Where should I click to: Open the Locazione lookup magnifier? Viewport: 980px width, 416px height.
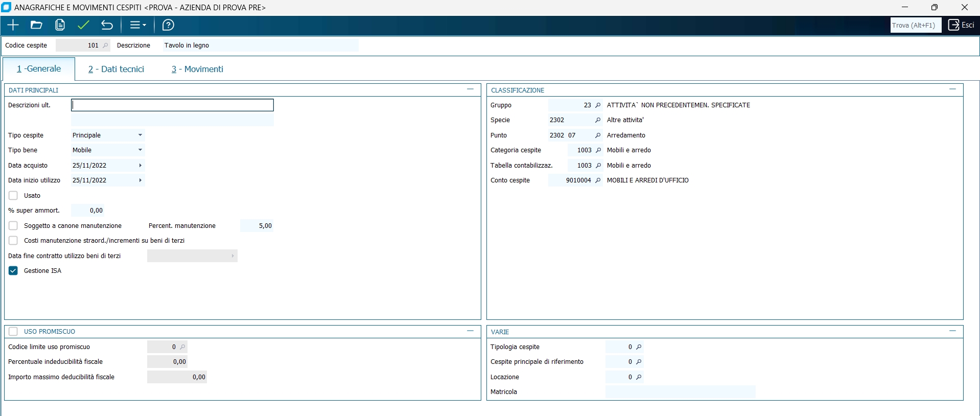tap(639, 377)
